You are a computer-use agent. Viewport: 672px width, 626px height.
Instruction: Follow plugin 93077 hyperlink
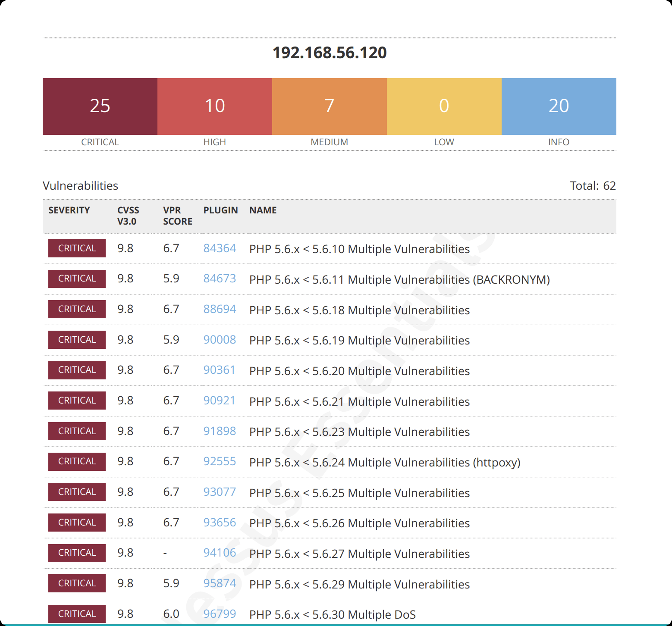[220, 491]
